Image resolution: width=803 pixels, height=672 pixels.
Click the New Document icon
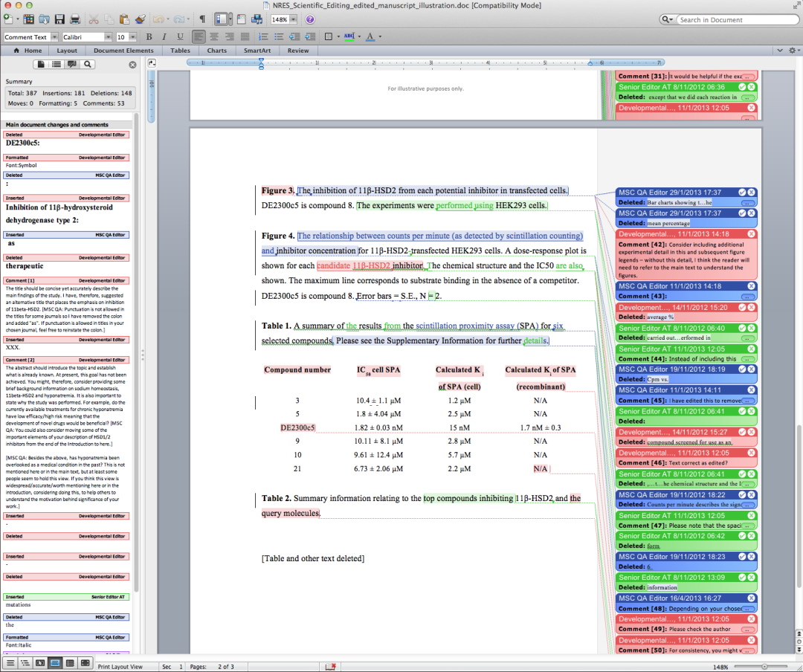click(8, 19)
